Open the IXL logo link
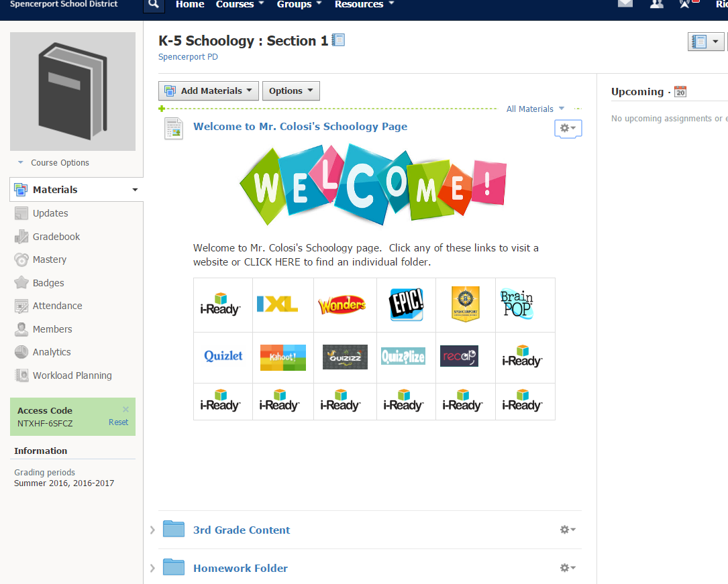This screenshot has width=728, height=584. pyautogui.click(x=277, y=304)
